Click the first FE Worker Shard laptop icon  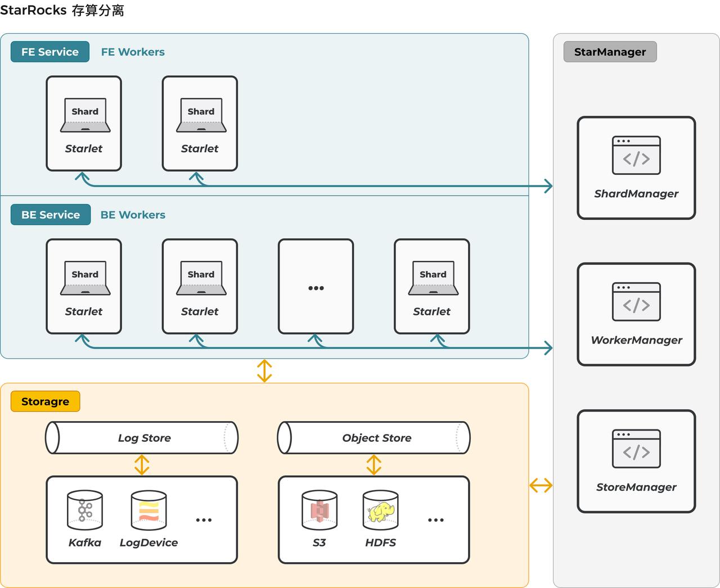coord(85,116)
